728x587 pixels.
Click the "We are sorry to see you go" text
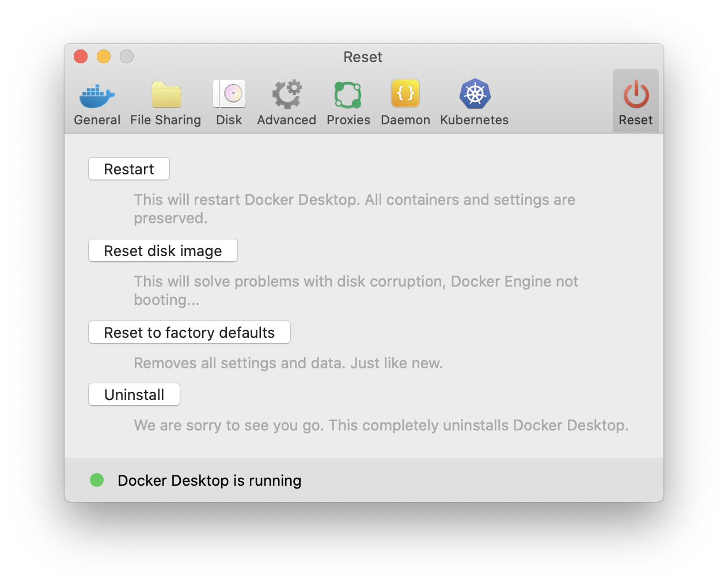[x=381, y=425]
